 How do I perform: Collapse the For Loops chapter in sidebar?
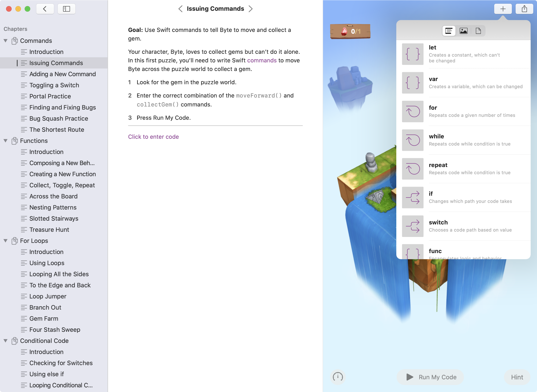point(6,241)
